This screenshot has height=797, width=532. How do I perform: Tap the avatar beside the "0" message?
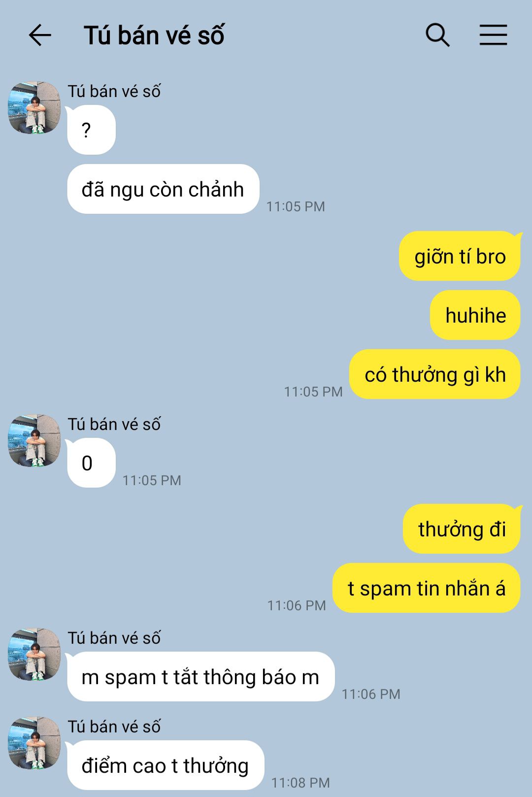click(x=34, y=441)
